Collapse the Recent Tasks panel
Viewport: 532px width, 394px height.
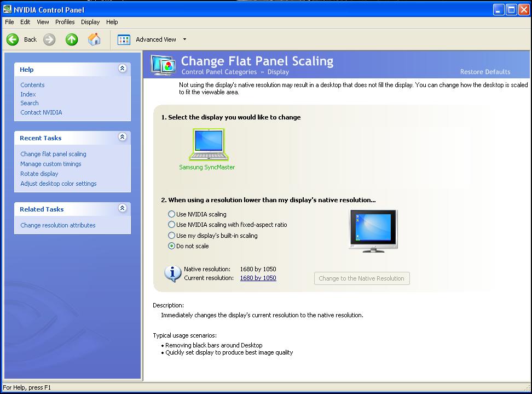122,137
